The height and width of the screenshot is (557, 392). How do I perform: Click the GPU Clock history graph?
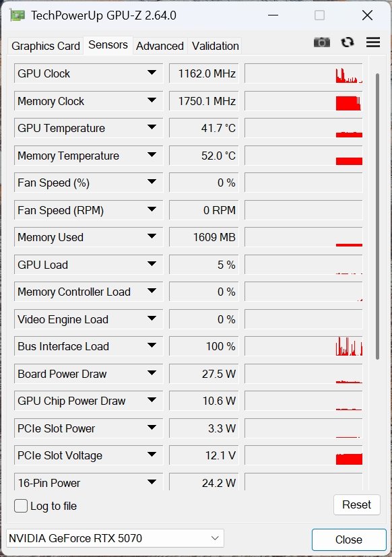304,73
